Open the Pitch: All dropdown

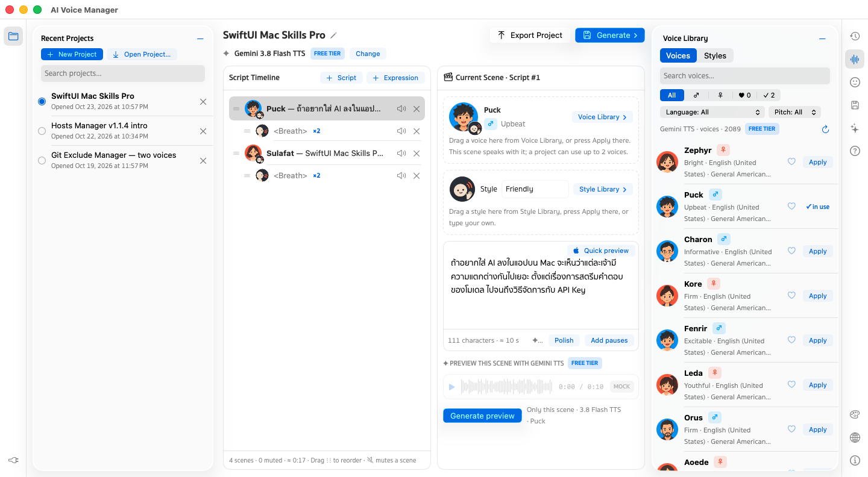794,112
